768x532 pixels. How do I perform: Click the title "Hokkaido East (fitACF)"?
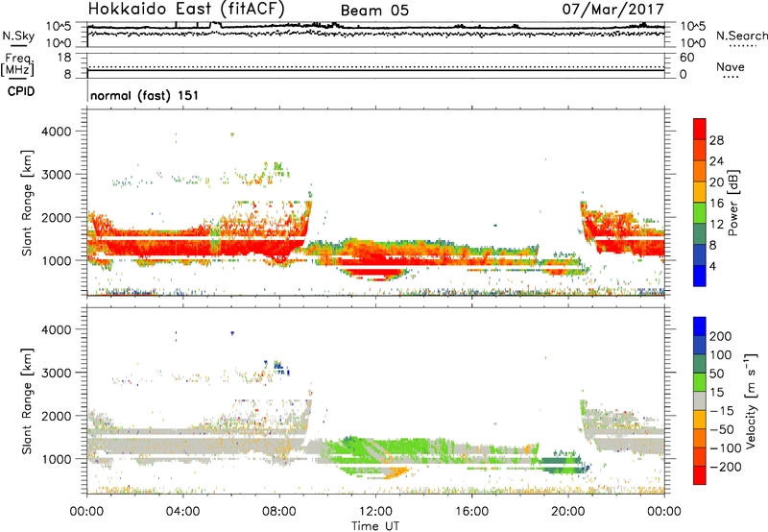[186, 10]
